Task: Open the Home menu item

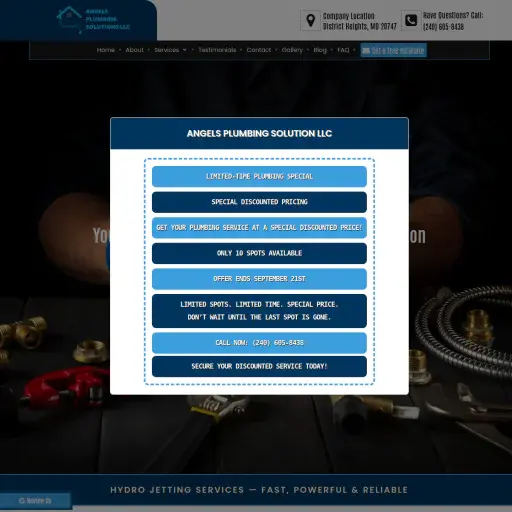Action: tap(106, 50)
